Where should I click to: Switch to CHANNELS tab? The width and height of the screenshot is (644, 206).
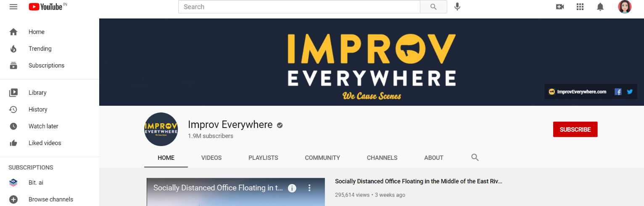pyautogui.click(x=382, y=158)
